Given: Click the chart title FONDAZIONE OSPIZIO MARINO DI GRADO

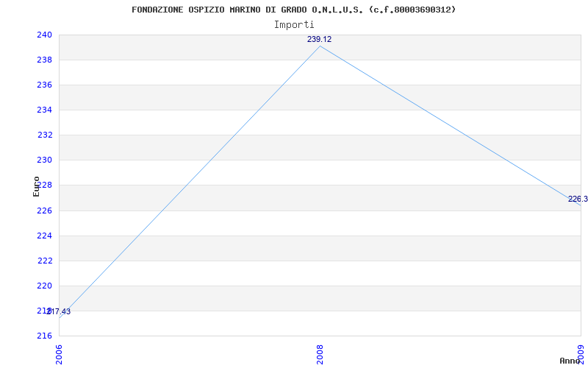Looking at the screenshot, I should tap(293, 10).
